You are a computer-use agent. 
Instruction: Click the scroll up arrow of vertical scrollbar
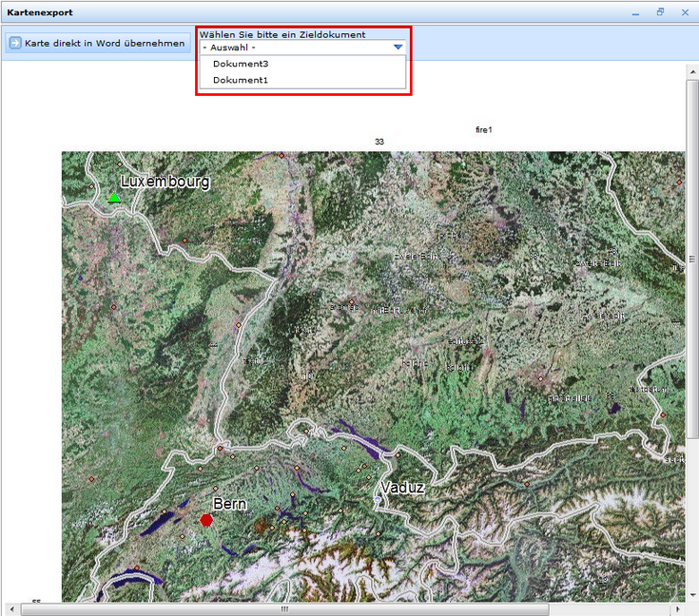click(x=691, y=71)
